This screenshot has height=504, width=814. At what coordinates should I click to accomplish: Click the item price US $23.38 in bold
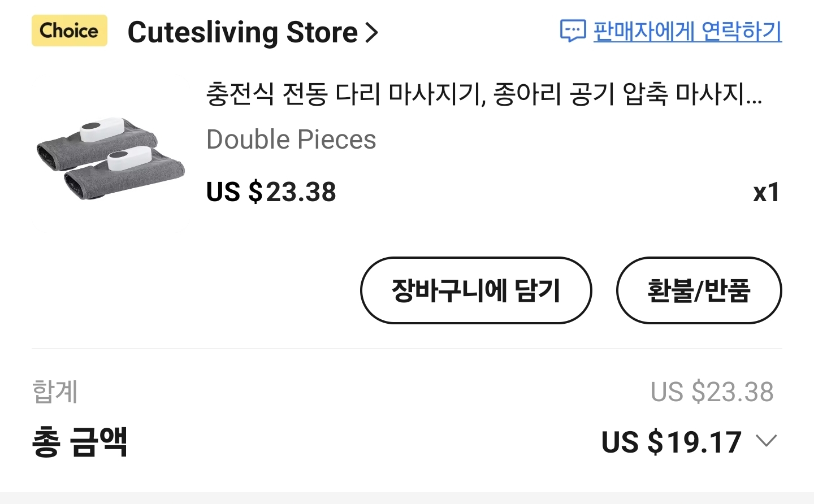[x=271, y=192]
